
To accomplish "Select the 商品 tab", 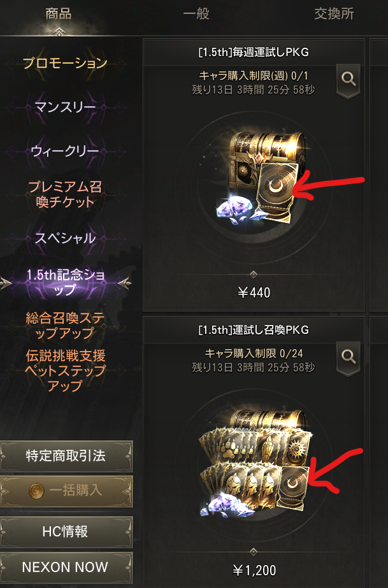I will [x=58, y=14].
